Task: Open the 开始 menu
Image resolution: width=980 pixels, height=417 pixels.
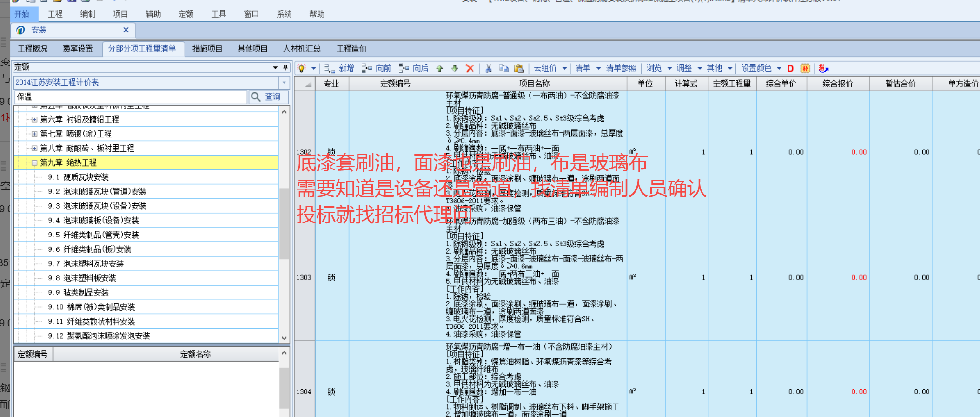Action: click(x=22, y=14)
